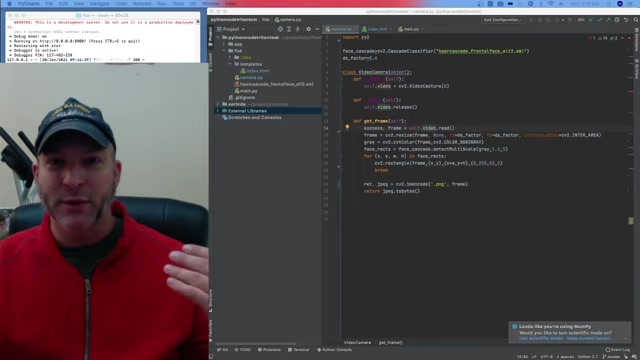Toggle the Terminal tool window button
The width and height of the screenshot is (640, 360).
point(298,350)
